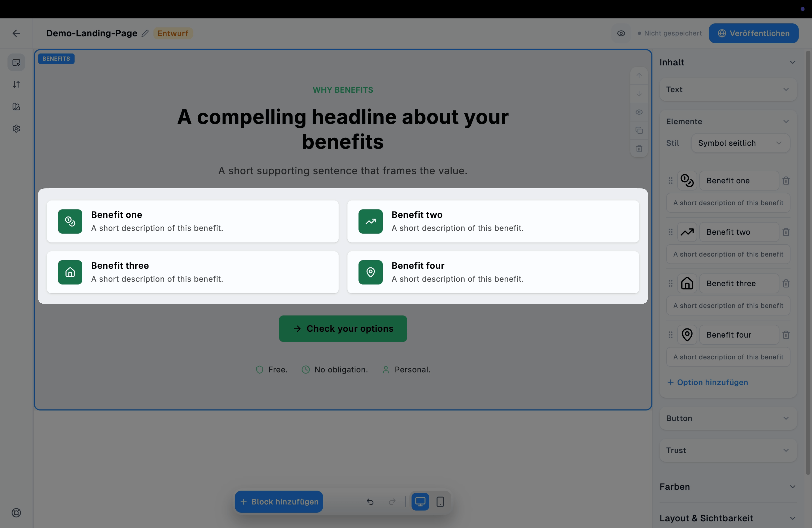Change icon for Benefit three

pos(687,283)
